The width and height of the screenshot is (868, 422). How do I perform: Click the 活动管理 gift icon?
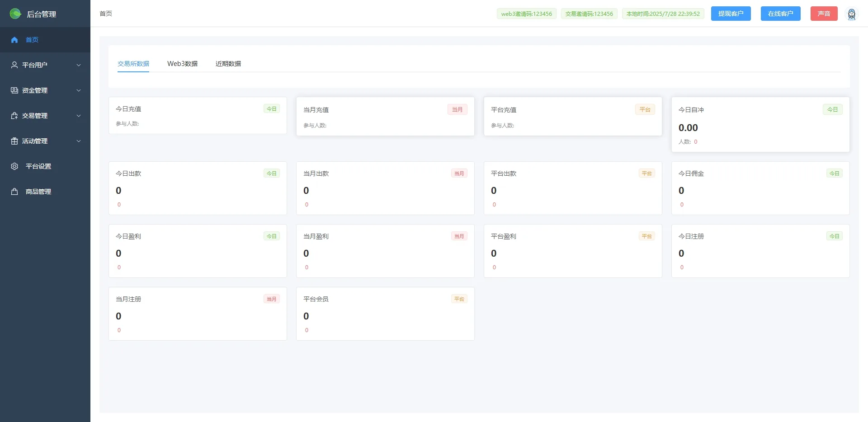coord(14,141)
